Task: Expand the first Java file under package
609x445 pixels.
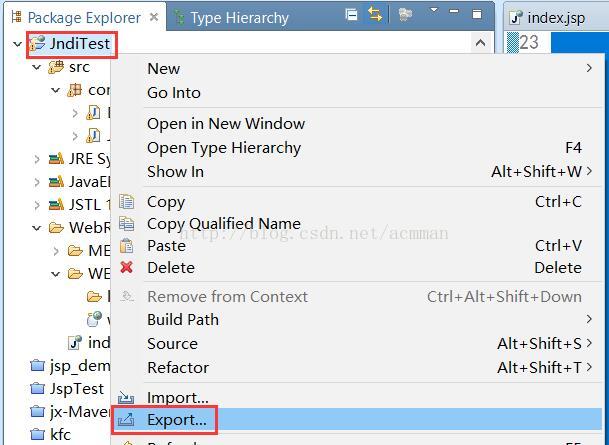Action: 75,113
